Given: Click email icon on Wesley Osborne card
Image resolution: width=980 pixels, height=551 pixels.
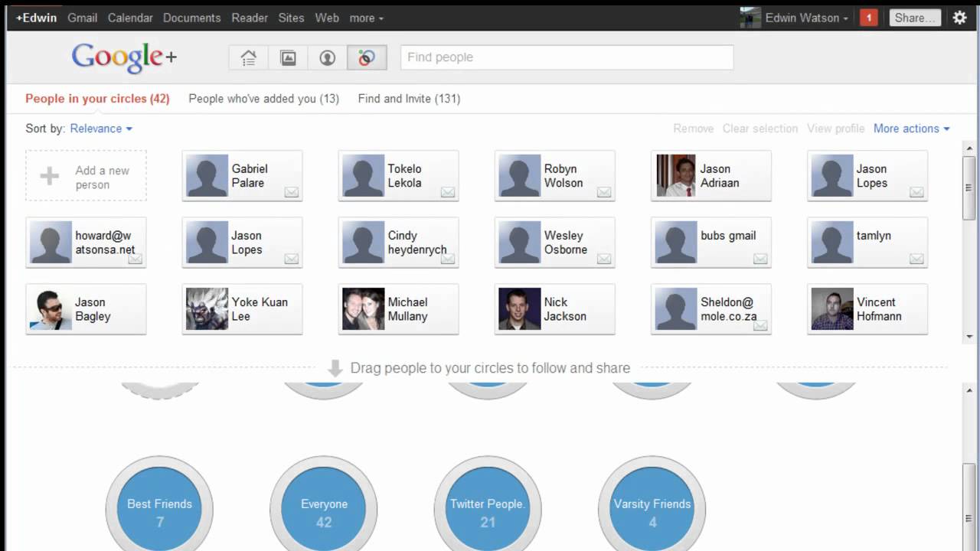Looking at the screenshot, I should (x=604, y=259).
